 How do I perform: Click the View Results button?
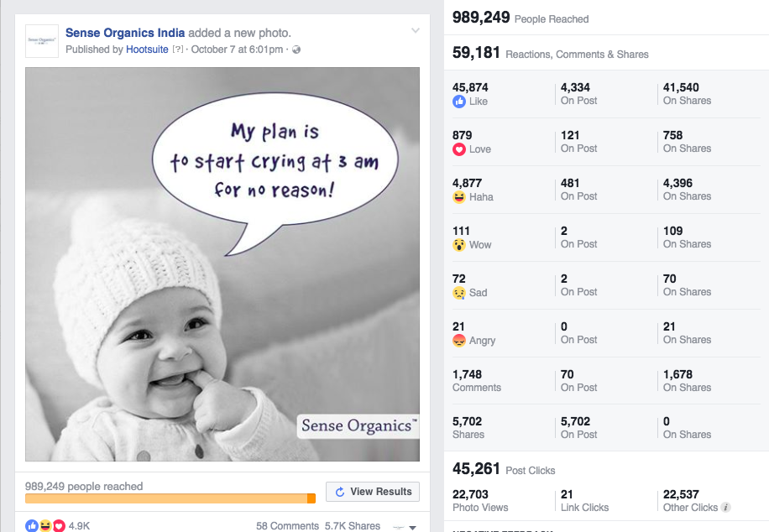tap(373, 492)
